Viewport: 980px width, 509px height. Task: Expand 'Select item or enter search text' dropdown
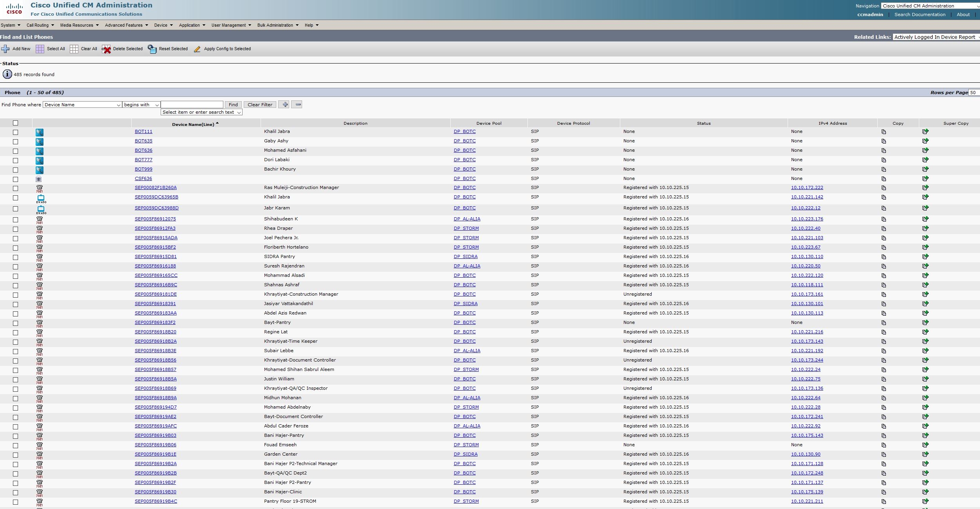pyautogui.click(x=201, y=112)
